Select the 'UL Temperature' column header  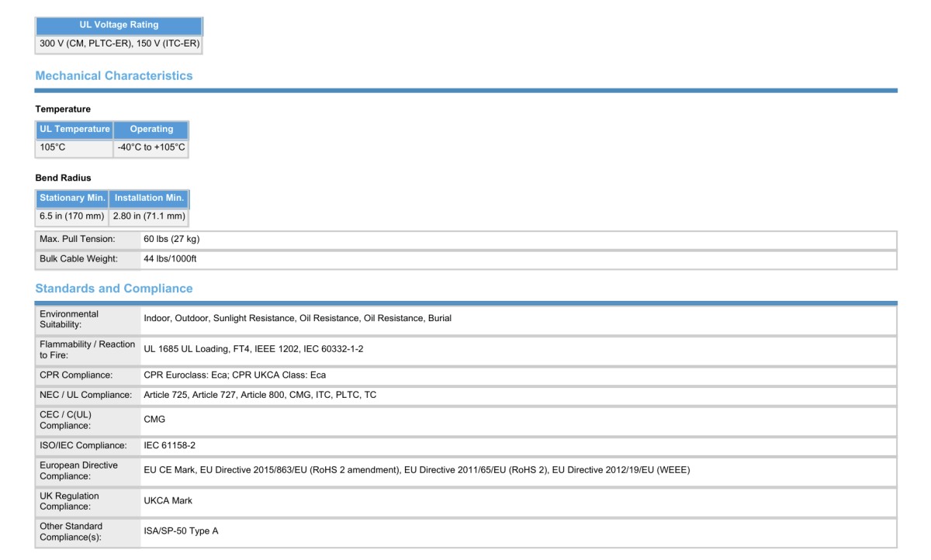(74, 130)
